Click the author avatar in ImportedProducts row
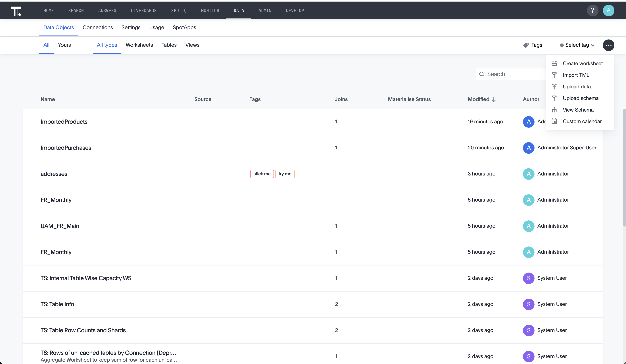The height and width of the screenshot is (364, 626). [x=529, y=122]
